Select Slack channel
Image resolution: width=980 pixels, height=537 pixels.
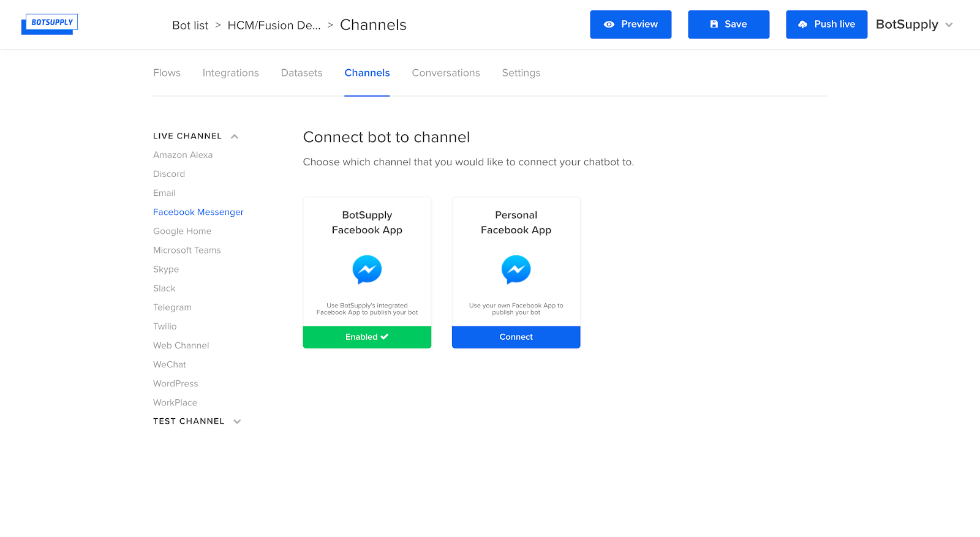pos(164,288)
